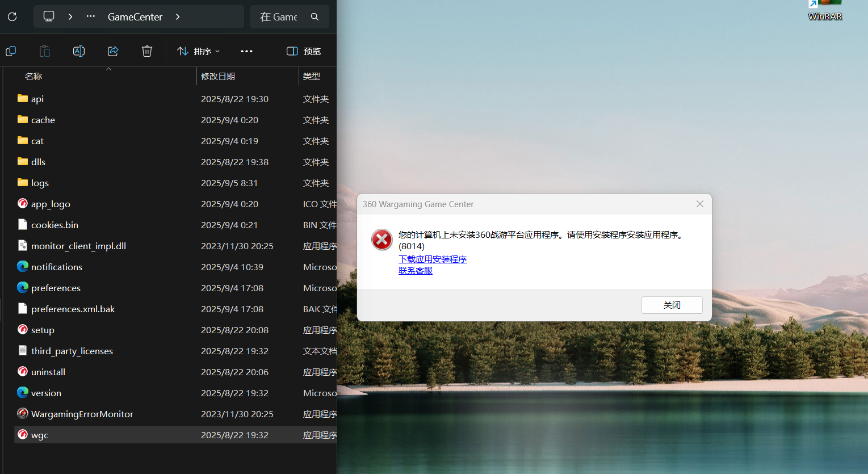Click the 联系客服 link in dialog
This screenshot has height=474, width=868.
pos(416,271)
